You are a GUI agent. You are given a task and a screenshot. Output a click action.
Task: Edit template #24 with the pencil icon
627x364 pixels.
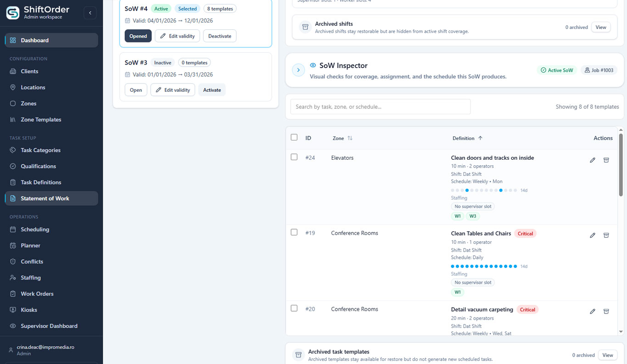click(593, 160)
